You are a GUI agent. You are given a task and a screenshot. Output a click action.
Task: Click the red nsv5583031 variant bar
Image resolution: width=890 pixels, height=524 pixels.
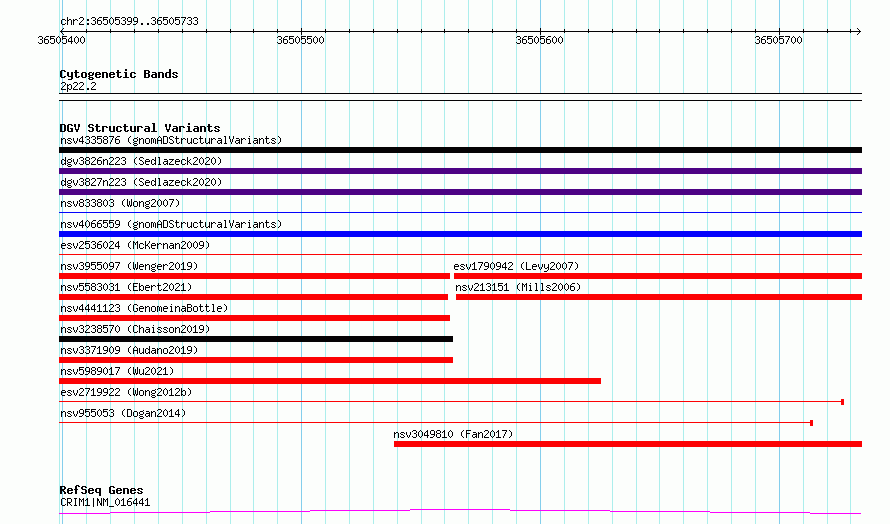tap(253, 297)
